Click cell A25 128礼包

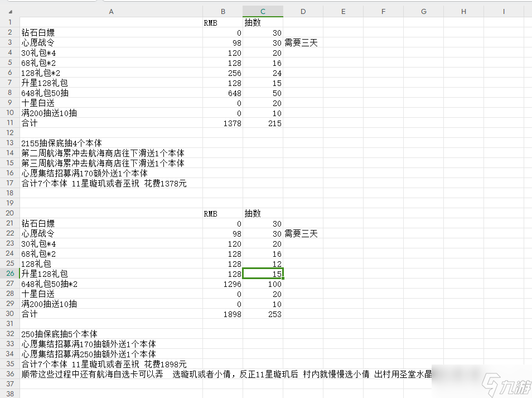(x=112, y=263)
